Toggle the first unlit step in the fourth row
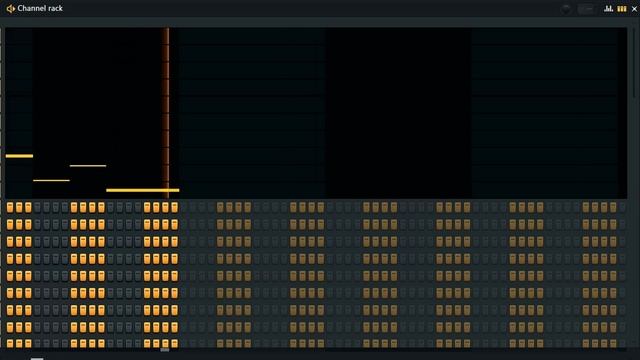The height and width of the screenshot is (360, 640). 37,259
